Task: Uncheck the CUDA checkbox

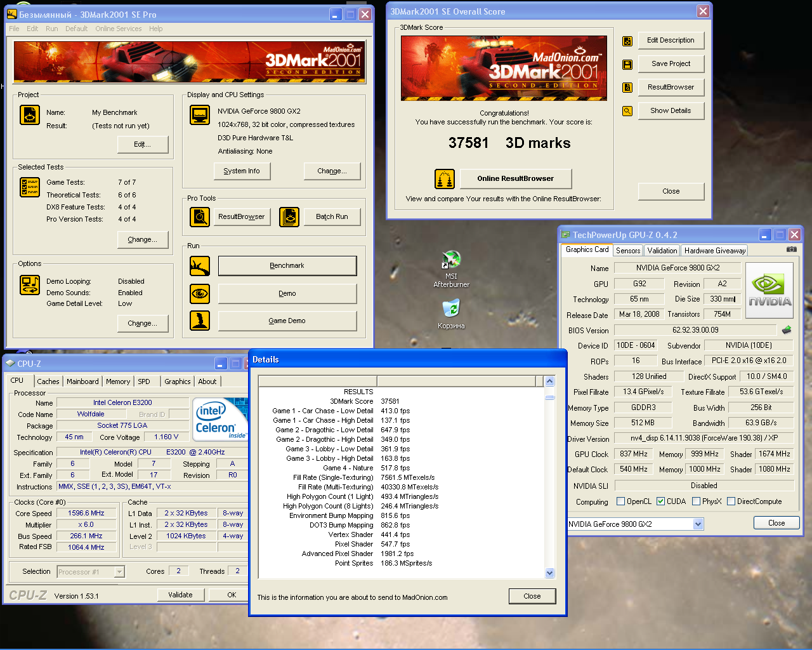Action: pyautogui.click(x=661, y=501)
